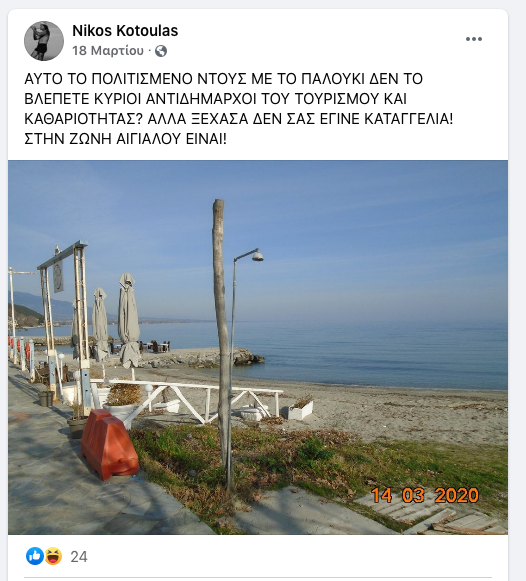Viewport: 526px width, 581px height.
Task: Click the orange 14 03 2020 date stamp
Action: (425, 495)
